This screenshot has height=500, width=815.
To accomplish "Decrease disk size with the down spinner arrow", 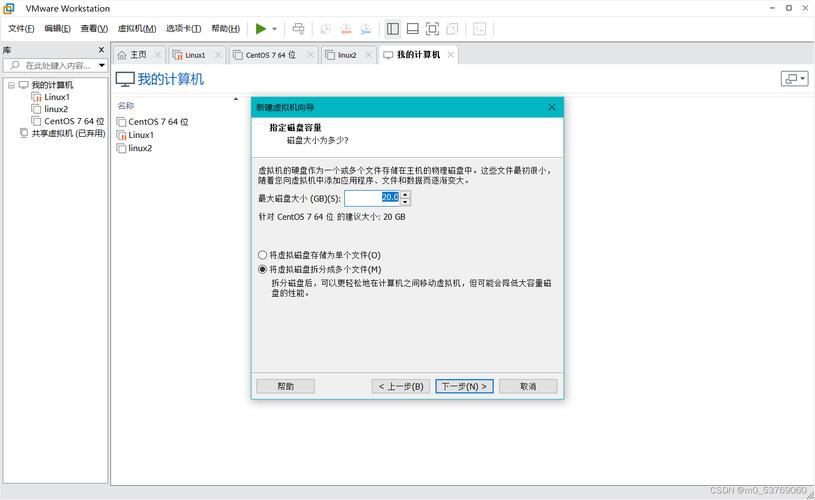I will coord(405,202).
